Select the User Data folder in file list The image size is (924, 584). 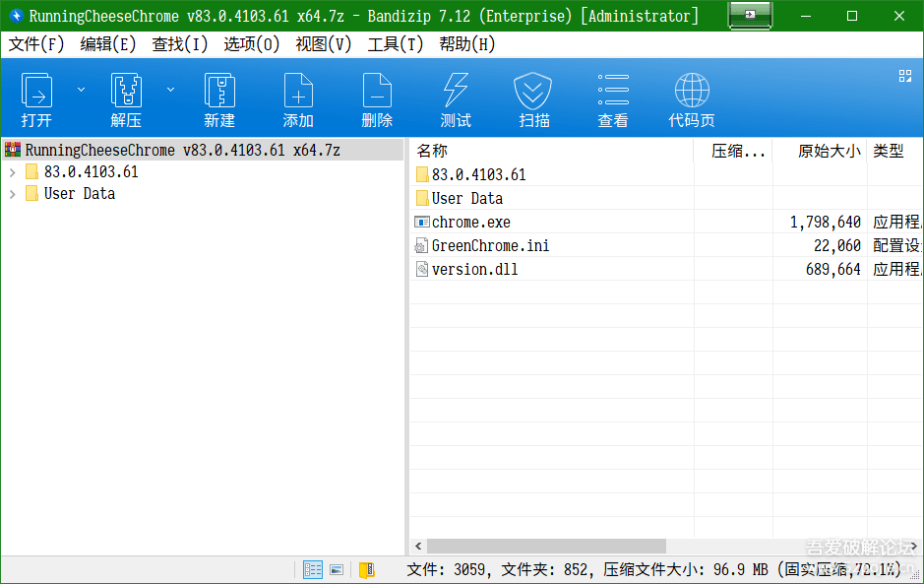coord(466,198)
